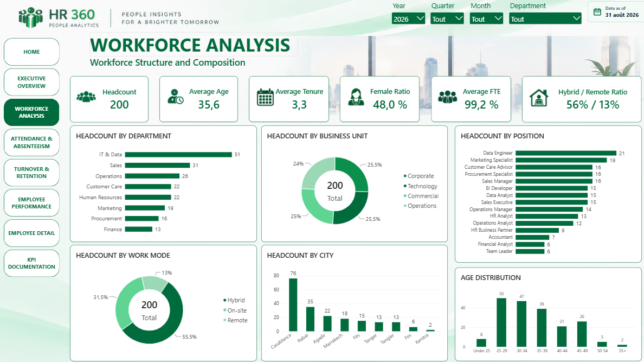Click the On-site legend entry

235,310
